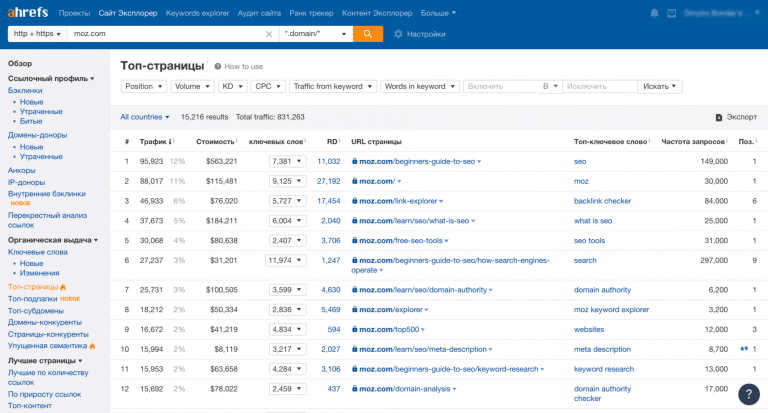The height and width of the screenshot is (413, 768).
Task: Open Топ-подпапки in the sidebar
Action: (33, 298)
